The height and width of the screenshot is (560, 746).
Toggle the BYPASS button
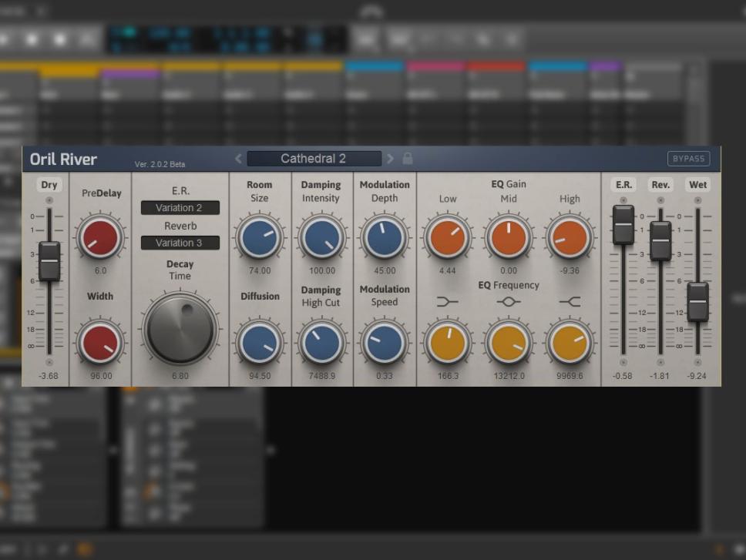point(688,159)
